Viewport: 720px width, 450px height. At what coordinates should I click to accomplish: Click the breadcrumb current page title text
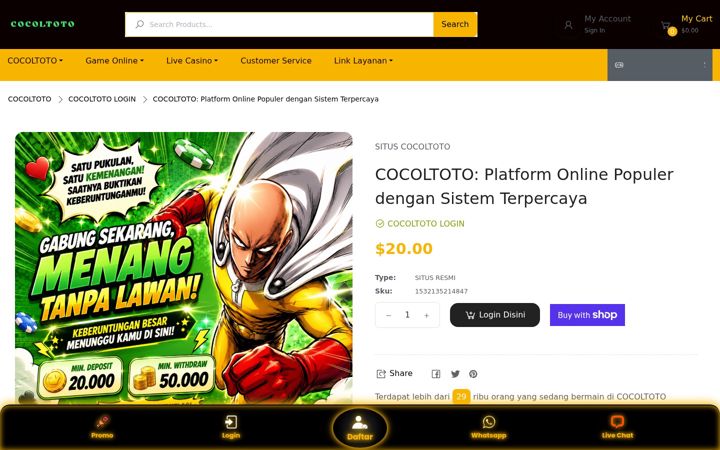(x=265, y=99)
